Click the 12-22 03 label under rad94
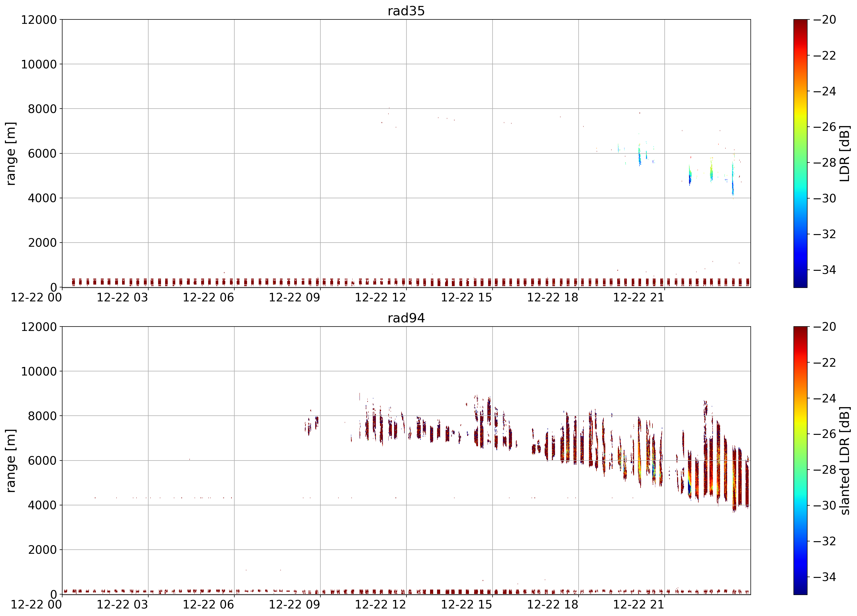The width and height of the screenshot is (857, 616). (122, 605)
